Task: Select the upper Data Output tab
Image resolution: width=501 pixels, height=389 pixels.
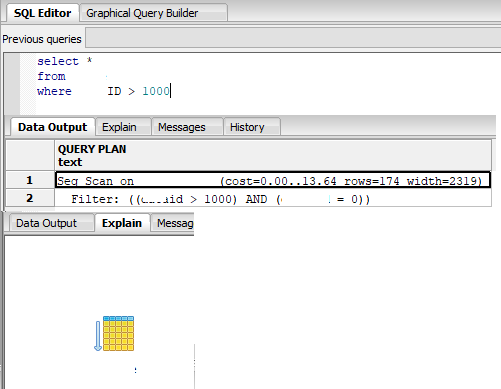Action: [x=52, y=127]
